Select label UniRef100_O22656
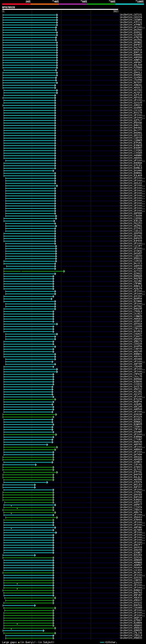 pyautogui.click(x=131, y=35)
